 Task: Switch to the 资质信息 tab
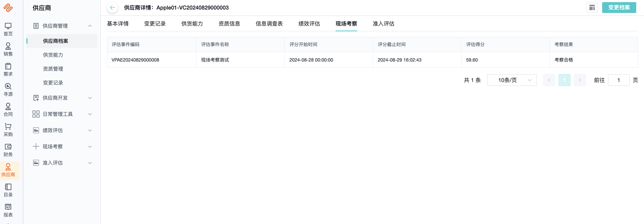pos(229,24)
